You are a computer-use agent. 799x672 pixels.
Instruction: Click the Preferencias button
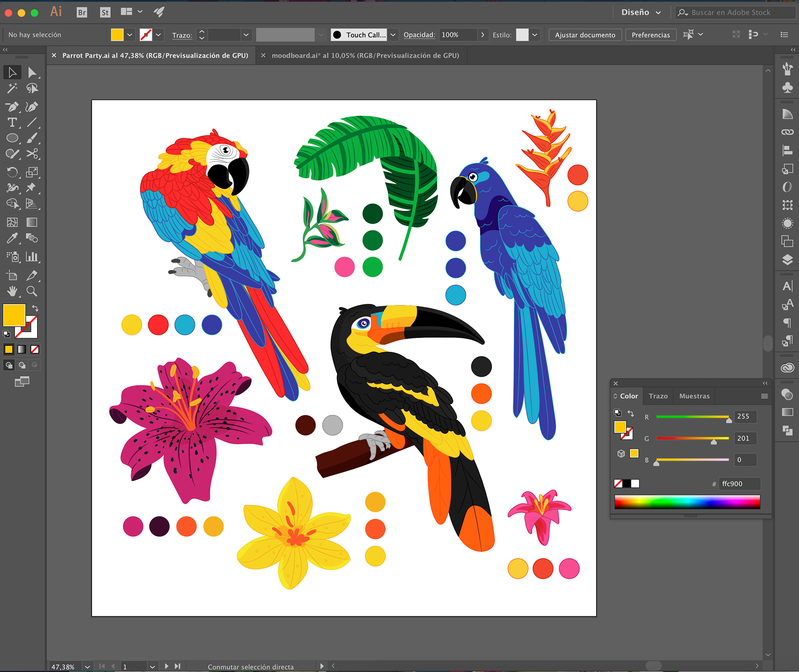tap(650, 35)
